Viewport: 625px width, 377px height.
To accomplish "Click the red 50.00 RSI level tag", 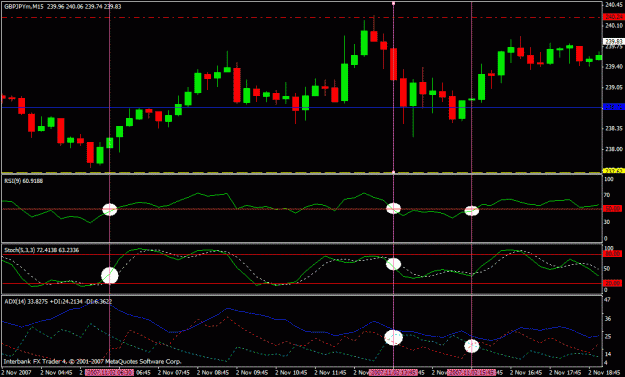I will (x=613, y=208).
